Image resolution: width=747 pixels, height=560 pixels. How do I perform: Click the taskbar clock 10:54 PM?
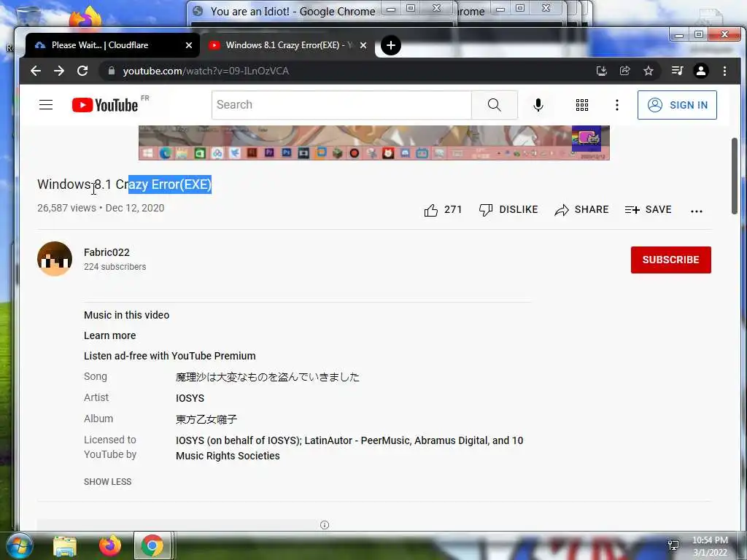(710, 540)
